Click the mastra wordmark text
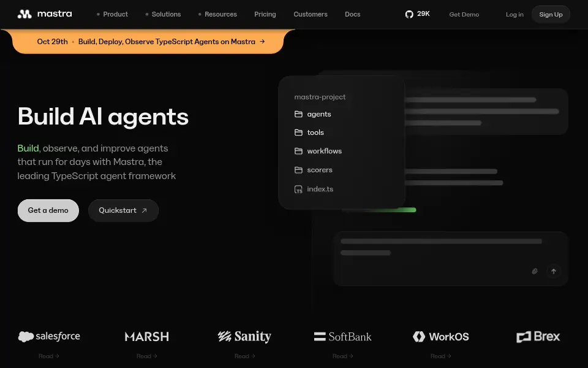 coord(55,14)
